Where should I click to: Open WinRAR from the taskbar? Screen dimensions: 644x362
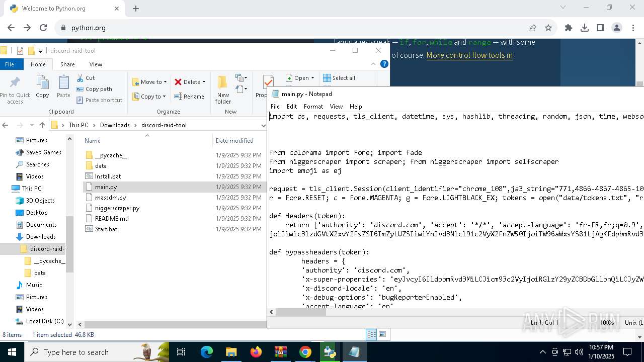280,352
